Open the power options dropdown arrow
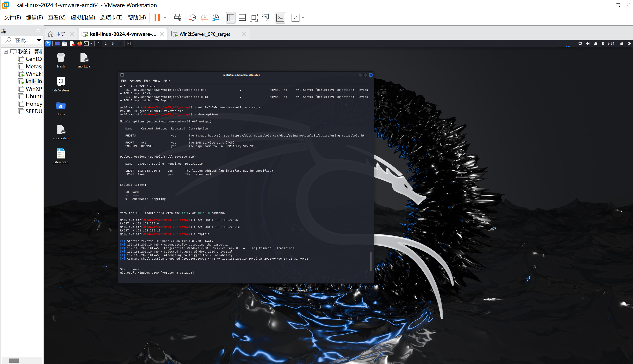 [165, 18]
